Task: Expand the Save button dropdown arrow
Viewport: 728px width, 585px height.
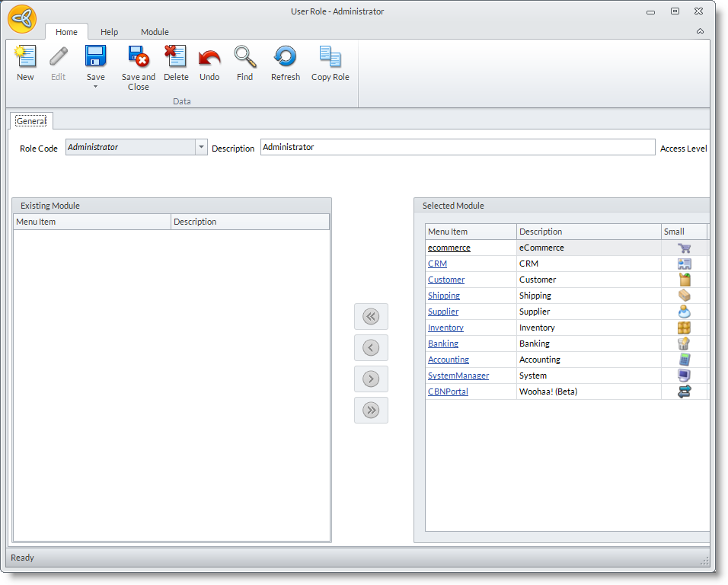Action: (96, 87)
